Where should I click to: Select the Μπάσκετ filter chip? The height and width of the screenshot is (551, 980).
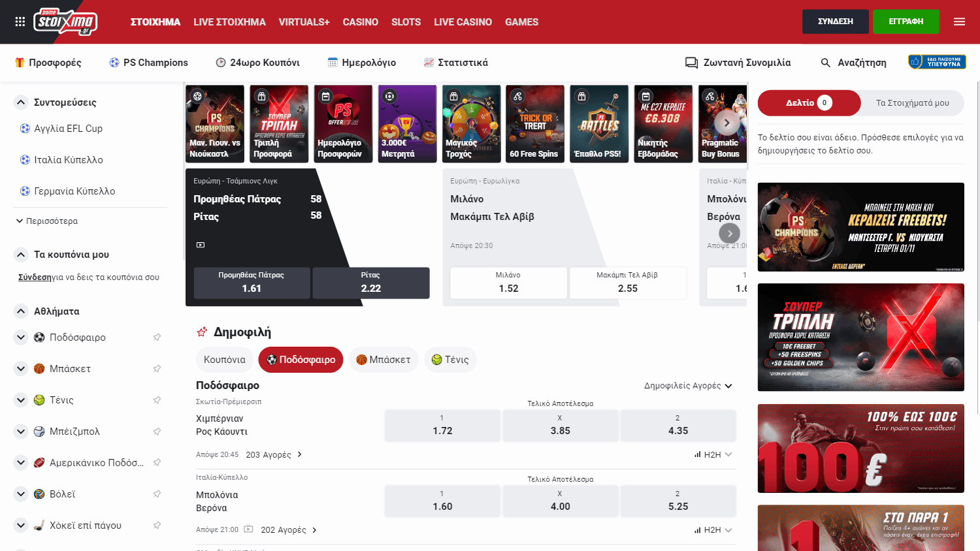click(x=384, y=360)
